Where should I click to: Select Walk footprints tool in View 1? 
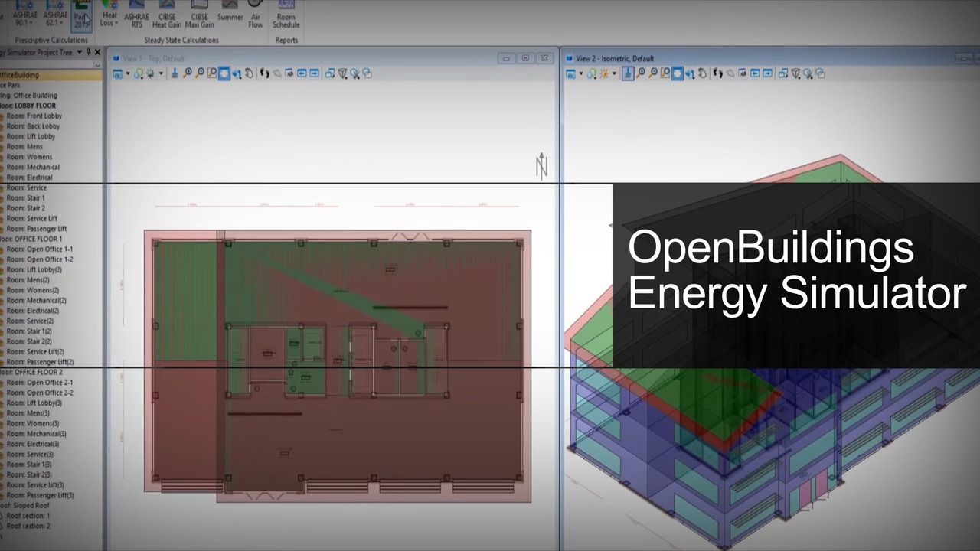point(264,73)
